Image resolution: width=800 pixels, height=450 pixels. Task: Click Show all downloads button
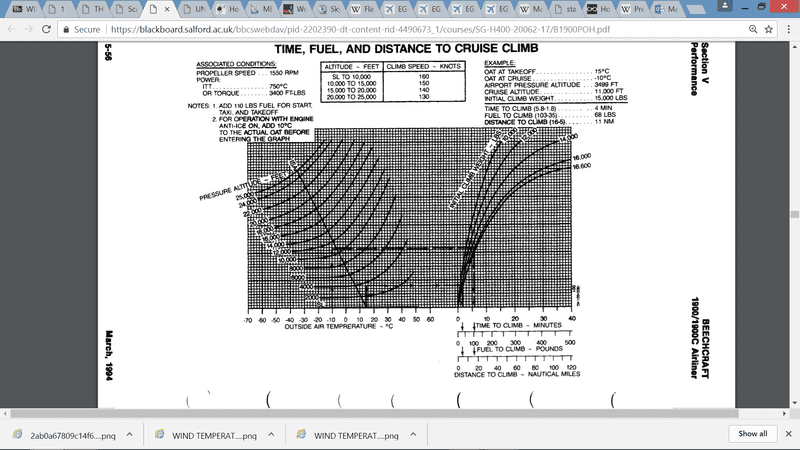tap(753, 434)
